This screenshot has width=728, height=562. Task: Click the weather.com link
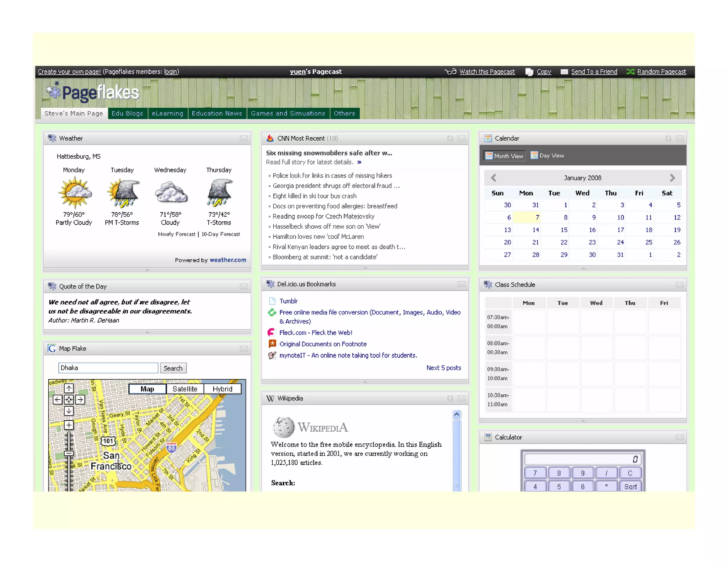pyautogui.click(x=228, y=260)
